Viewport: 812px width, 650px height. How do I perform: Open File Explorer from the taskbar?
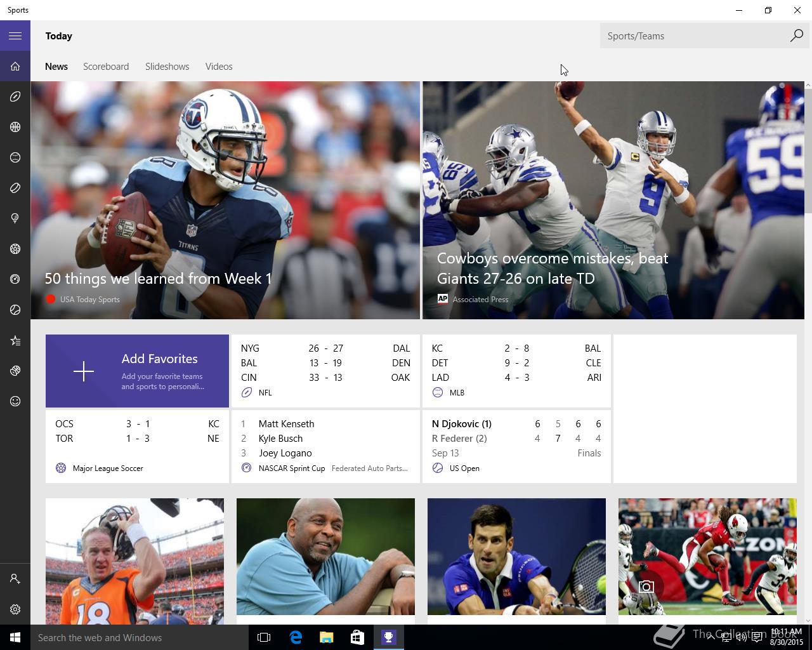[x=326, y=637]
